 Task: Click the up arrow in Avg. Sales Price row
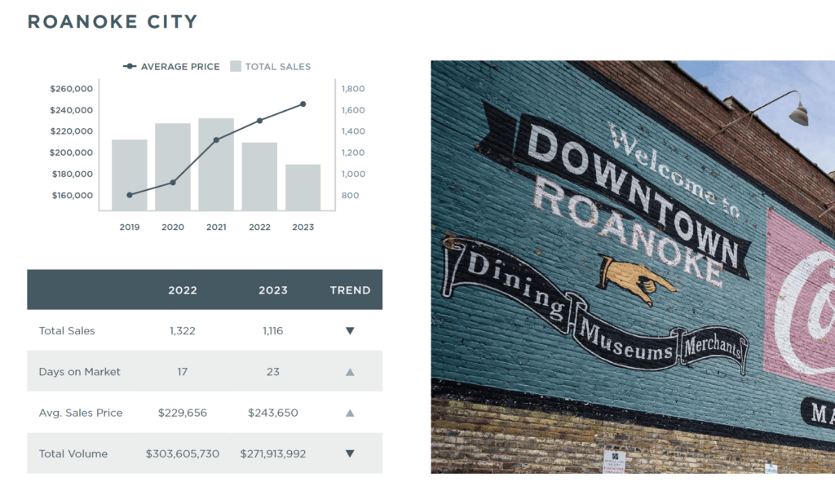[350, 413]
